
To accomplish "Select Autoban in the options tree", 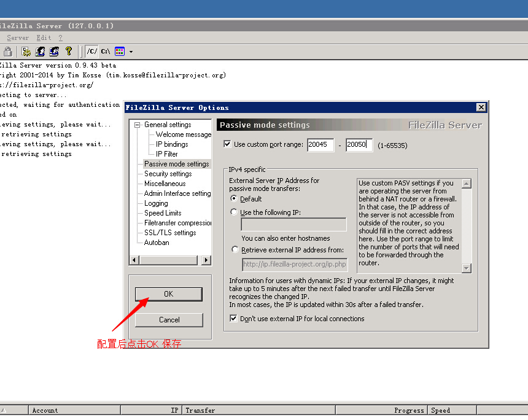I will 157,243.
